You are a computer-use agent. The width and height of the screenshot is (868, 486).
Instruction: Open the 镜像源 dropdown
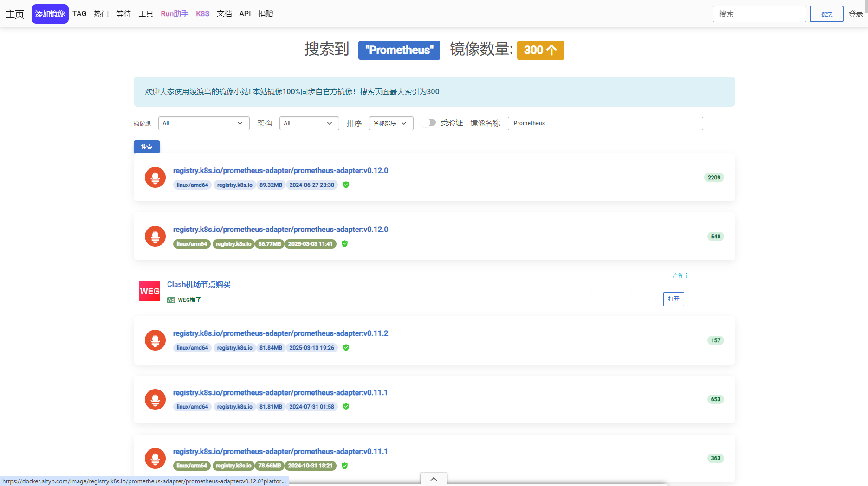pos(203,123)
